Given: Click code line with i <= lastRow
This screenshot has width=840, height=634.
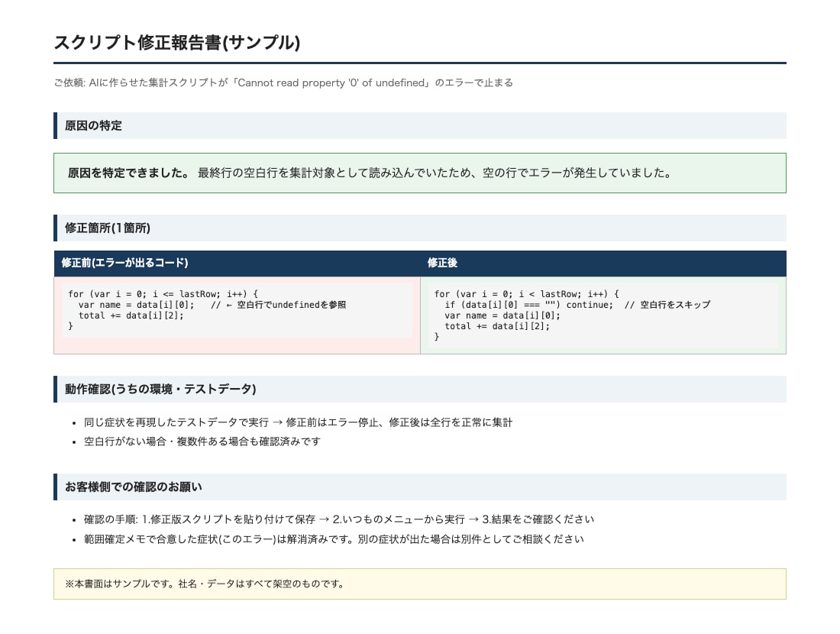Looking at the screenshot, I should click(x=163, y=293).
